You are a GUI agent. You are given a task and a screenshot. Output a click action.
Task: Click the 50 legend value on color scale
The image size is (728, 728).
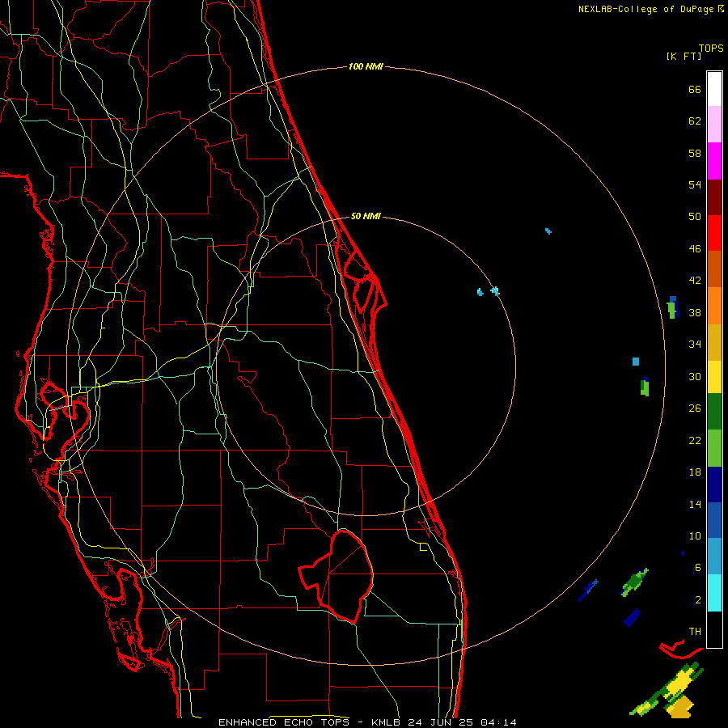[695, 217]
